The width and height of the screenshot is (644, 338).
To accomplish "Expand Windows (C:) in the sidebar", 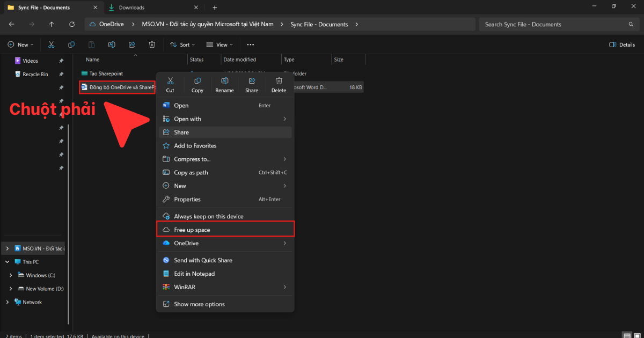I will [12, 275].
